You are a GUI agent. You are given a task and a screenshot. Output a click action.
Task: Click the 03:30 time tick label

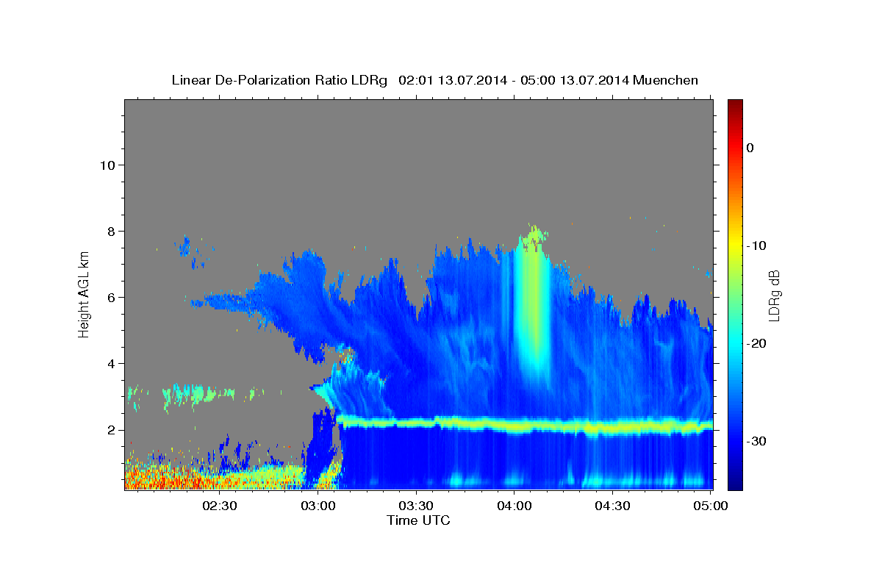[x=416, y=506]
